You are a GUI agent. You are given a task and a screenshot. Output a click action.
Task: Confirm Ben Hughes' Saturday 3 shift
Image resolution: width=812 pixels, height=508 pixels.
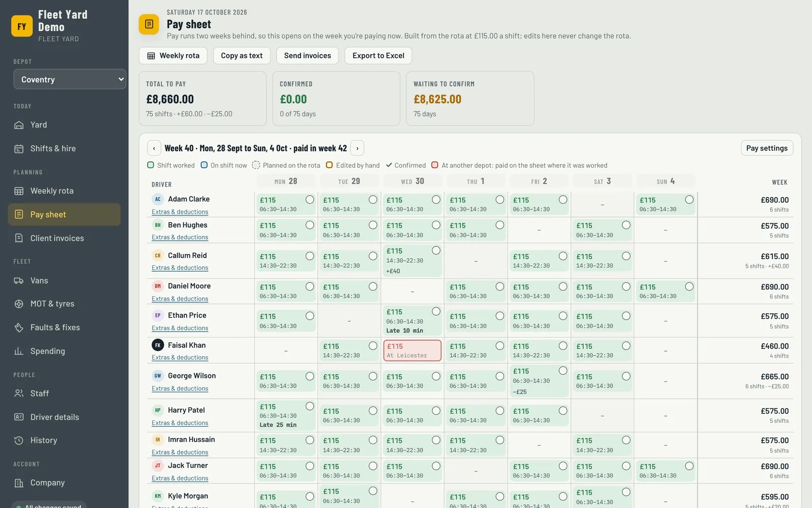626,225
